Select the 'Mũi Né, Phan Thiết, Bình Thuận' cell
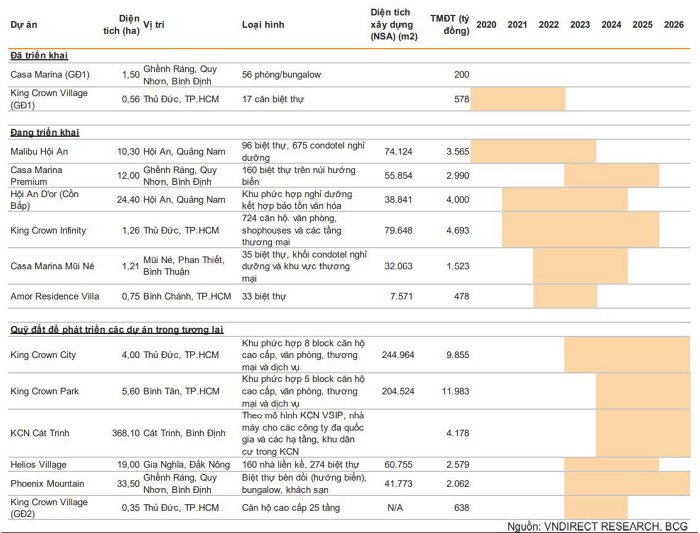700x533 pixels. tap(184, 266)
